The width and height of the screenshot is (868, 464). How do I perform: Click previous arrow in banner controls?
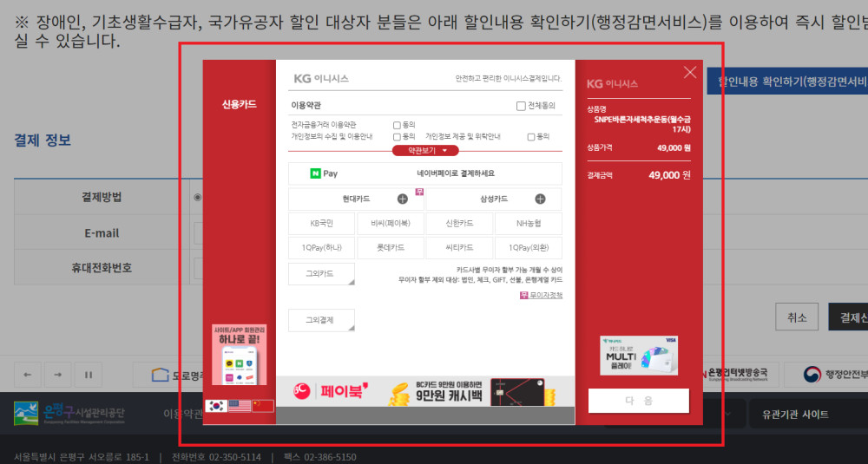click(28, 375)
